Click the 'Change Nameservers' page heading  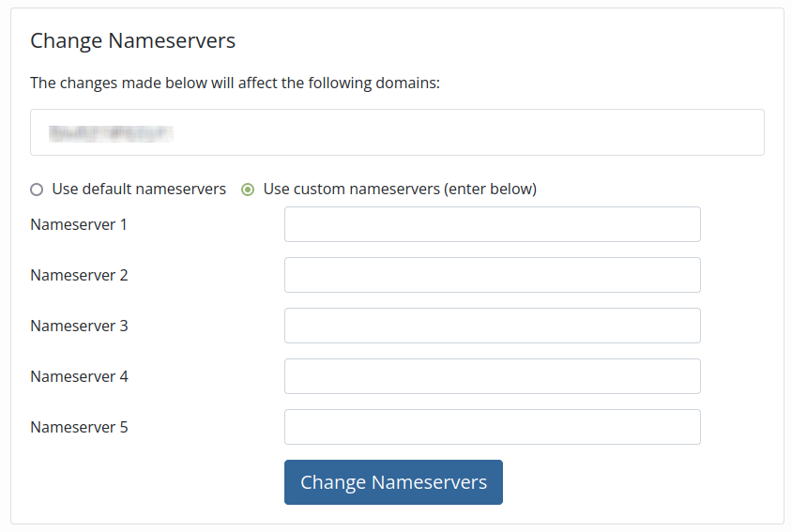coord(133,41)
